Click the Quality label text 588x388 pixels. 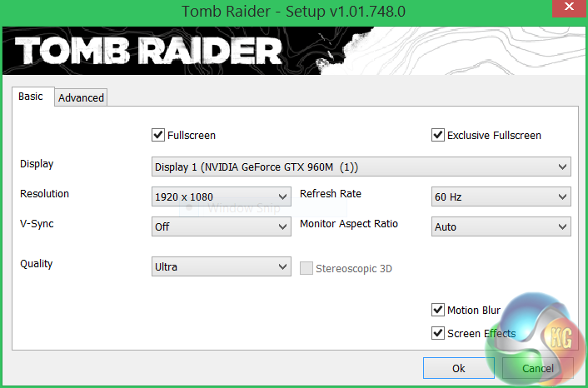click(x=37, y=264)
